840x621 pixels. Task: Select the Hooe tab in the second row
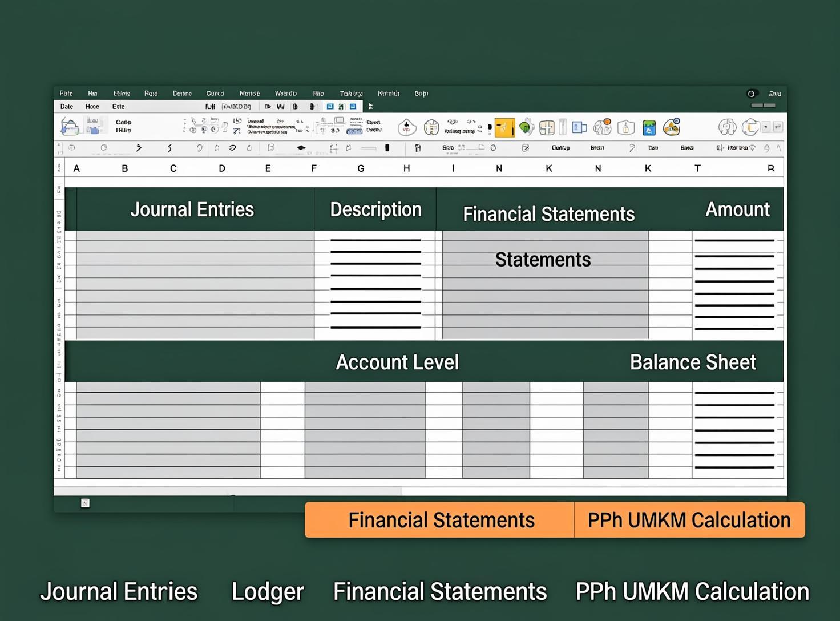coord(92,107)
